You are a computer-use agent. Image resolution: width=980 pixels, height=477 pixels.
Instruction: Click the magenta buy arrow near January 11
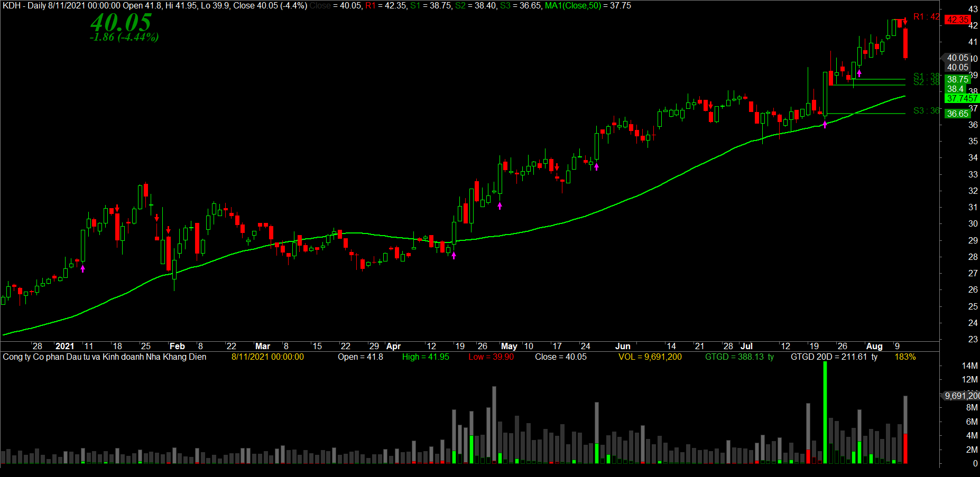82,268
